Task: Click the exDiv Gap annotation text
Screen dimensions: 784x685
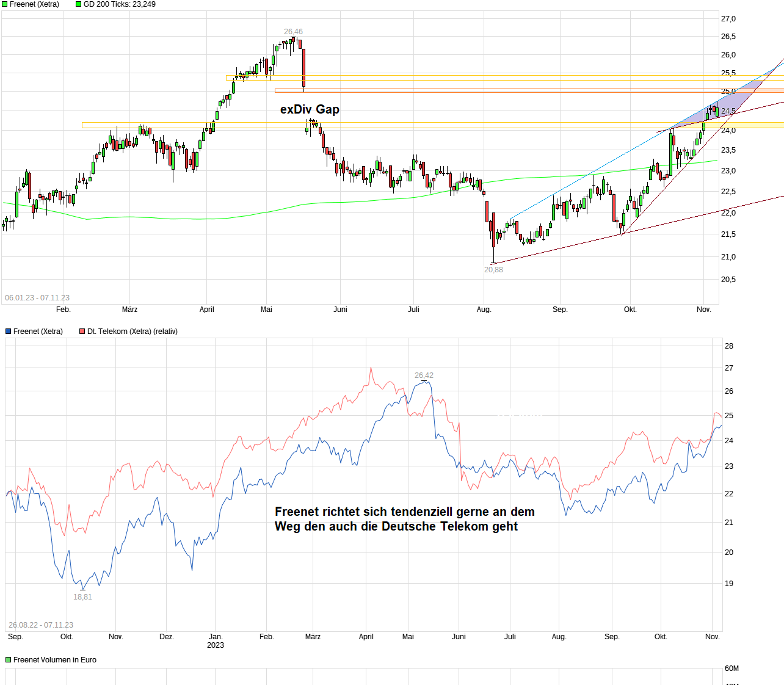Action: point(310,109)
